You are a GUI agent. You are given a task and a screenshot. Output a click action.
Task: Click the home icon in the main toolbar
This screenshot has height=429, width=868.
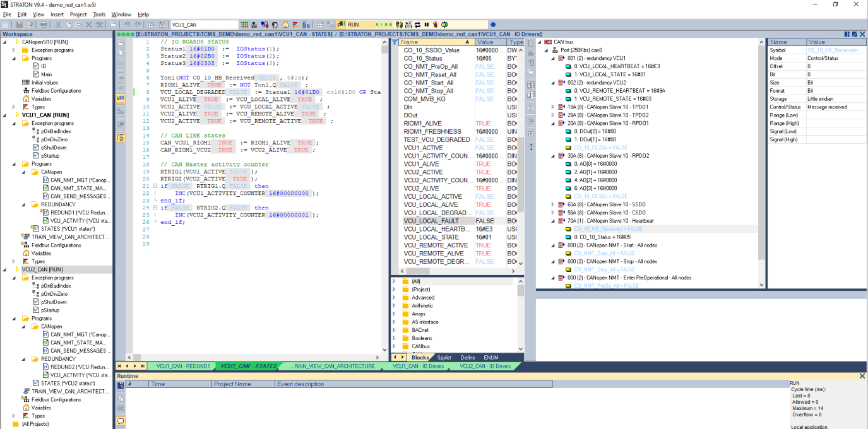[x=285, y=25]
